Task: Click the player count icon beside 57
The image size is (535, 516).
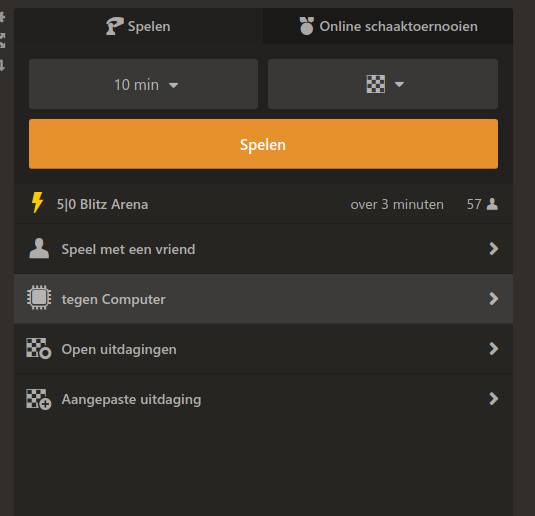Action: 492,204
